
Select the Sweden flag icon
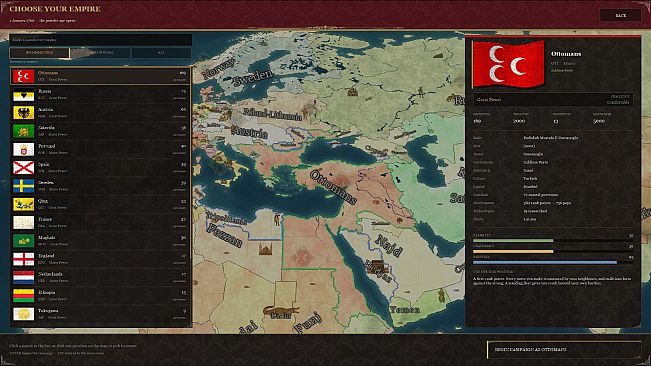point(23,185)
